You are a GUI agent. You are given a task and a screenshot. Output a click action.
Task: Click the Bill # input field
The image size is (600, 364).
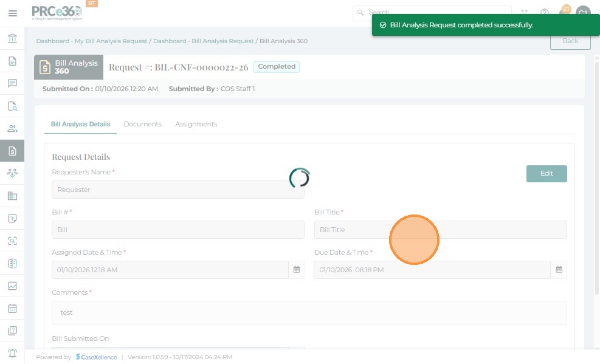pyautogui.click(x=178, y=230)
